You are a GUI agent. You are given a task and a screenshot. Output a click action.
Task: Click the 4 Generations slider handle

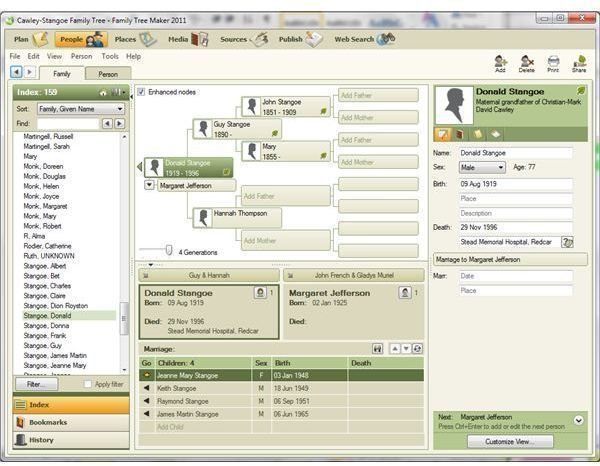click(169, 250)
